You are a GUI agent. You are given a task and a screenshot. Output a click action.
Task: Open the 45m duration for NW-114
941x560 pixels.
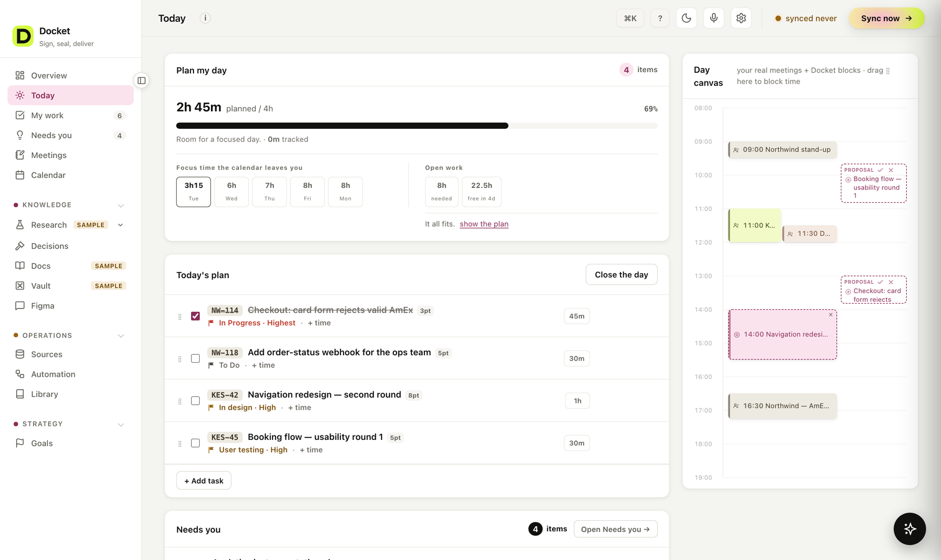point(577,316)
